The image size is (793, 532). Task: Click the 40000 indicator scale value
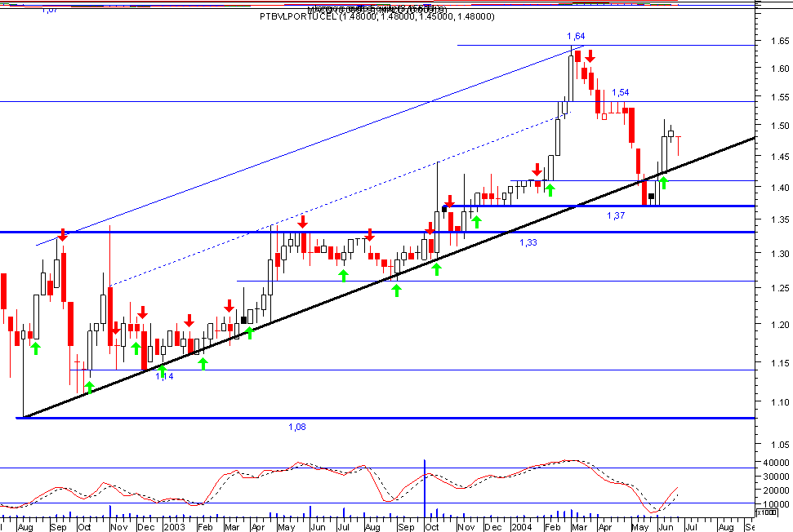(x=777, y=463)
